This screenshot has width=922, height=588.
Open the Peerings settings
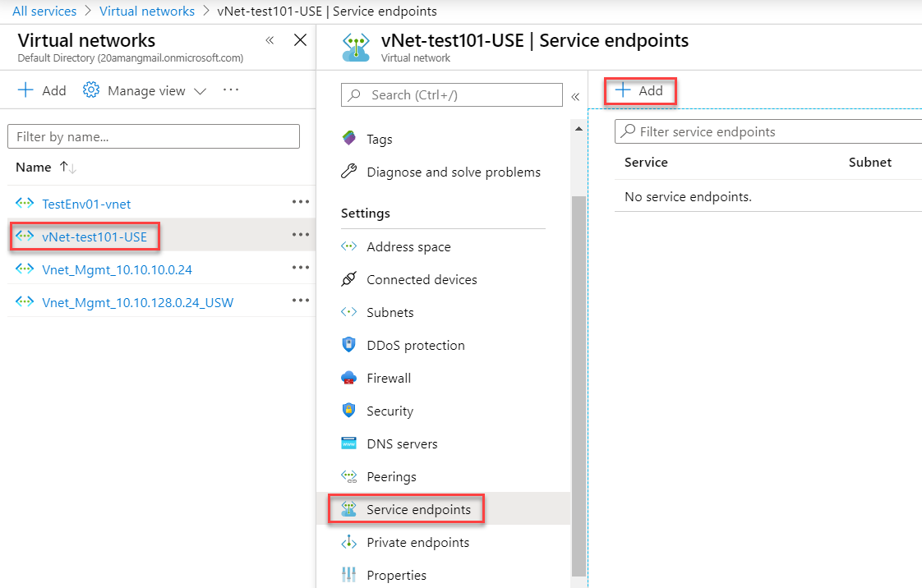point(391,477)
